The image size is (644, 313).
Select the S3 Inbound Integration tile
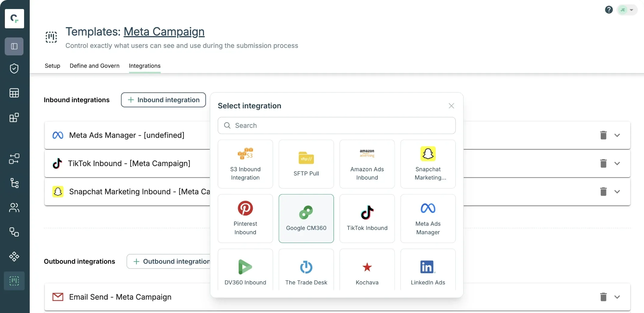(245, 164)
